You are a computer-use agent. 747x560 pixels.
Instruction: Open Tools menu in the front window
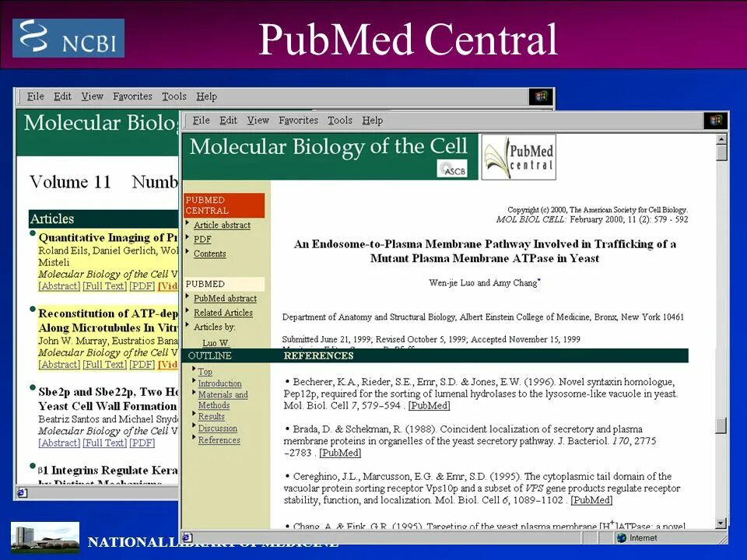pos(340,121)
